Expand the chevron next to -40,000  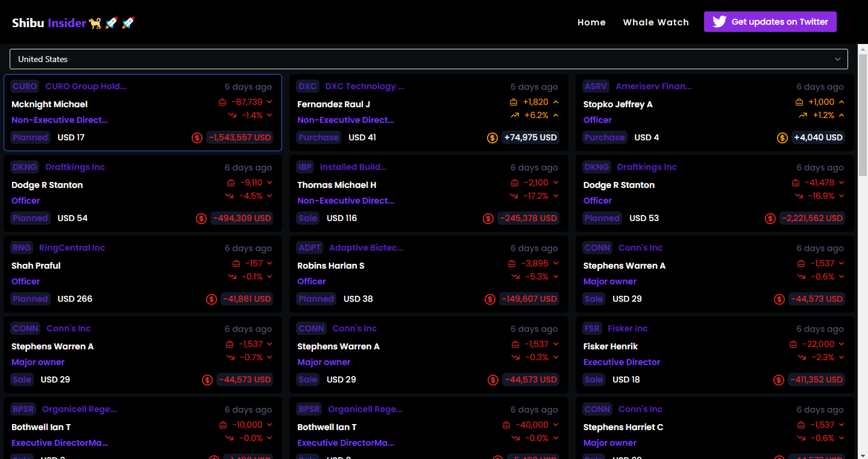(x=556, y=425)
